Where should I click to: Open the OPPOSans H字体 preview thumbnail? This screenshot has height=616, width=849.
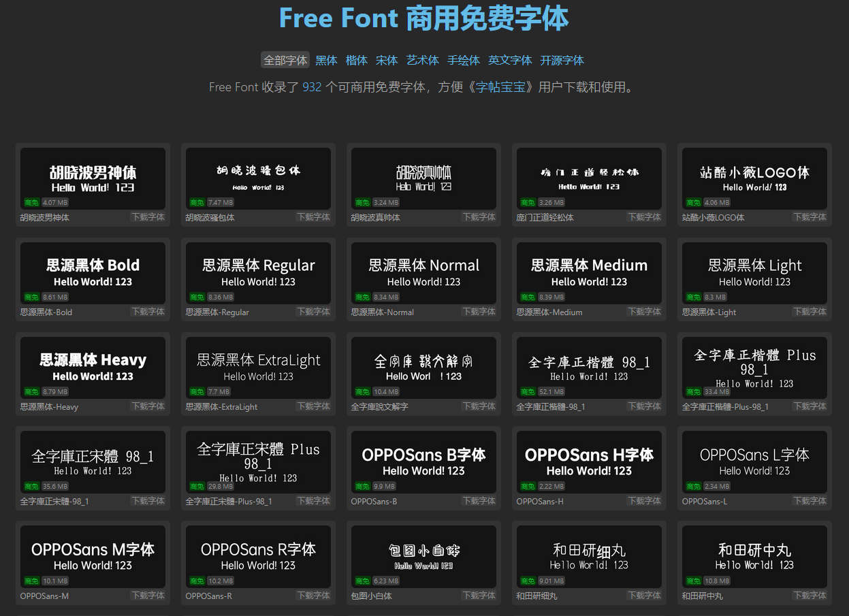tap(589, 462)
